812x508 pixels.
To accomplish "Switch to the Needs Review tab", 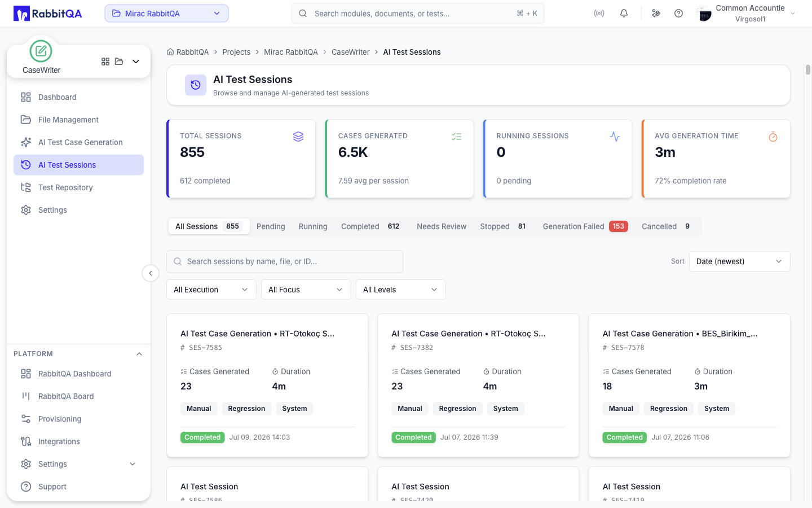I will [x=442, y=226].
